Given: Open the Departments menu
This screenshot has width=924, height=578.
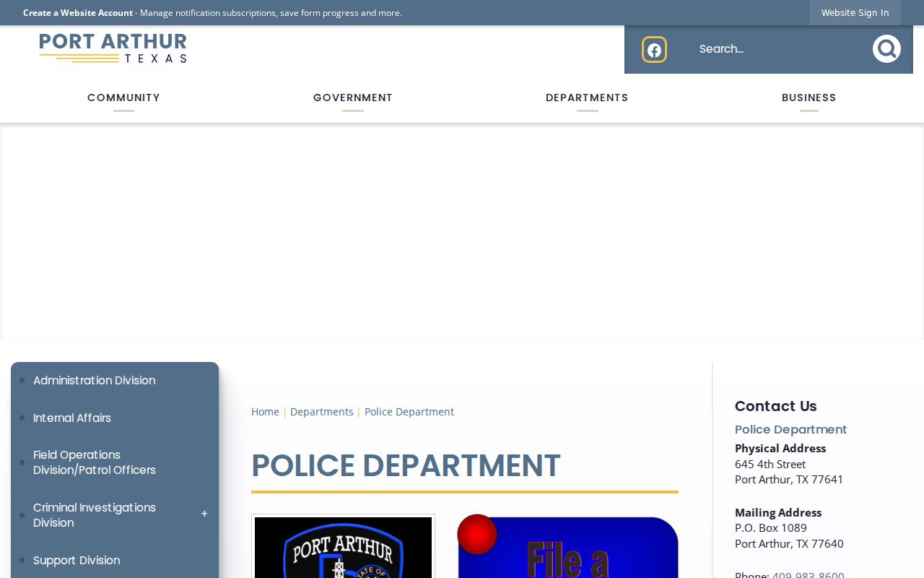Looking at the screenshot, I should coord(587,98).
